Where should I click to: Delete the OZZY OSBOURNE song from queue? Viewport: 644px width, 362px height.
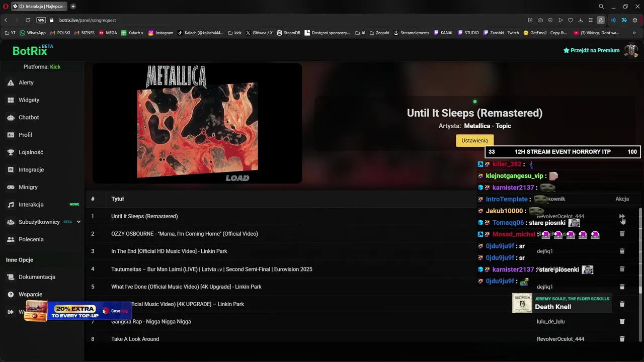pyautogui.click(x=622, y=234)
